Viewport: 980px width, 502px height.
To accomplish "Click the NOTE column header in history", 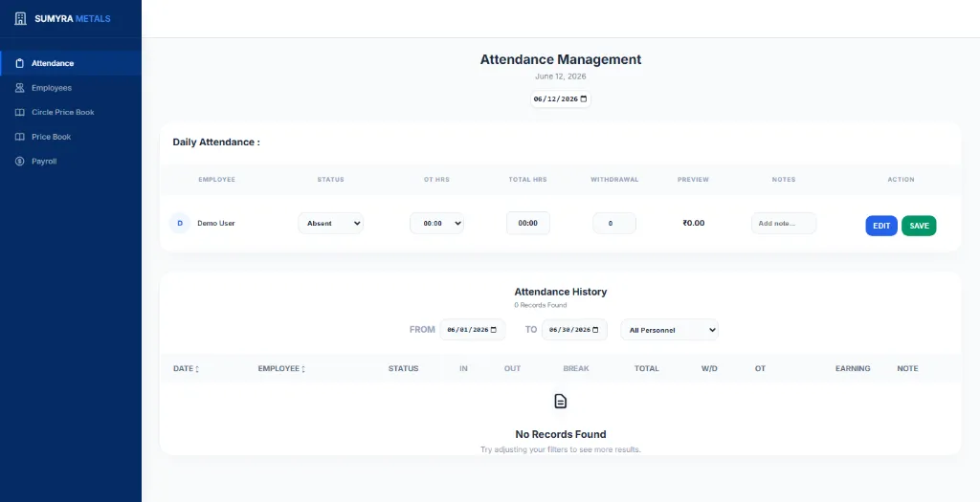I will tap(907, 368).
